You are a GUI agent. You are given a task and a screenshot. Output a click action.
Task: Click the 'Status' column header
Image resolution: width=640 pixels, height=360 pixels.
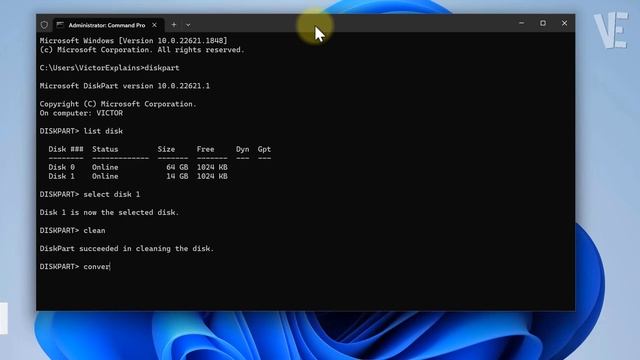(105, 149)
